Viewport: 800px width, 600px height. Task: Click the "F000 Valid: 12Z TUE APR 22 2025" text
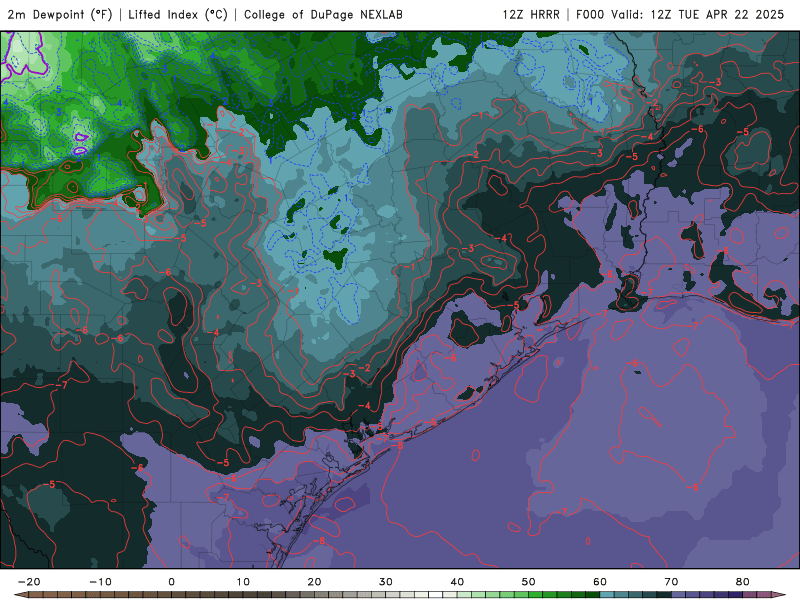click(680, 15)
